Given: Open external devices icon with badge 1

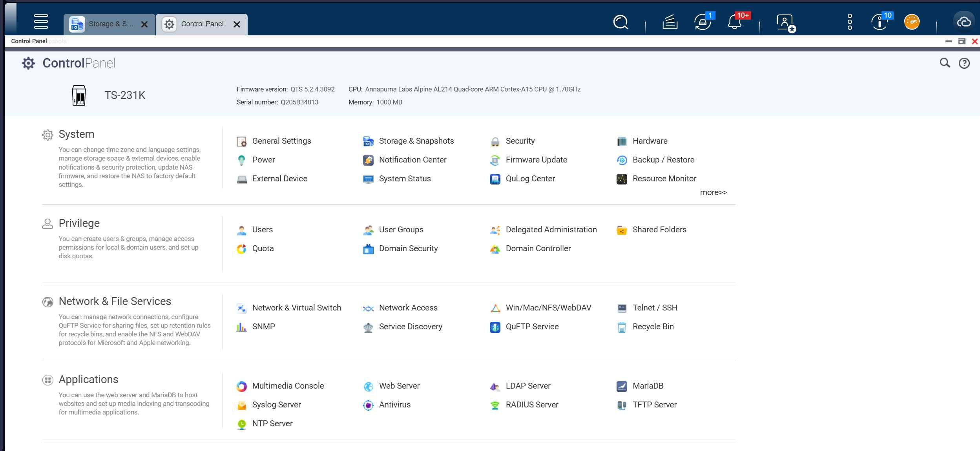Looking at the screenshot, I should coord(703,22).
